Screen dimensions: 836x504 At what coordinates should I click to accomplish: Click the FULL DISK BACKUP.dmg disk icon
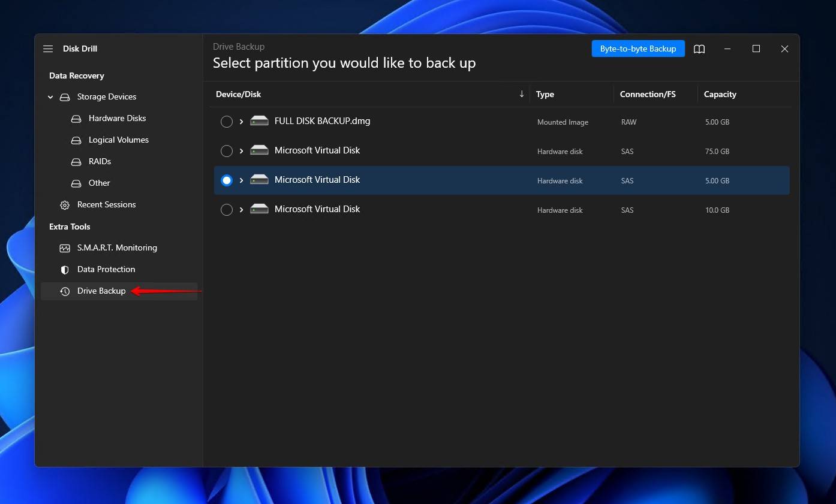[x=259, y=121]
